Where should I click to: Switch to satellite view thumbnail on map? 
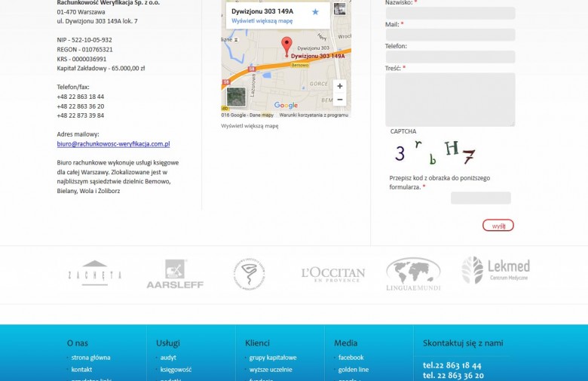click(236, 97)
